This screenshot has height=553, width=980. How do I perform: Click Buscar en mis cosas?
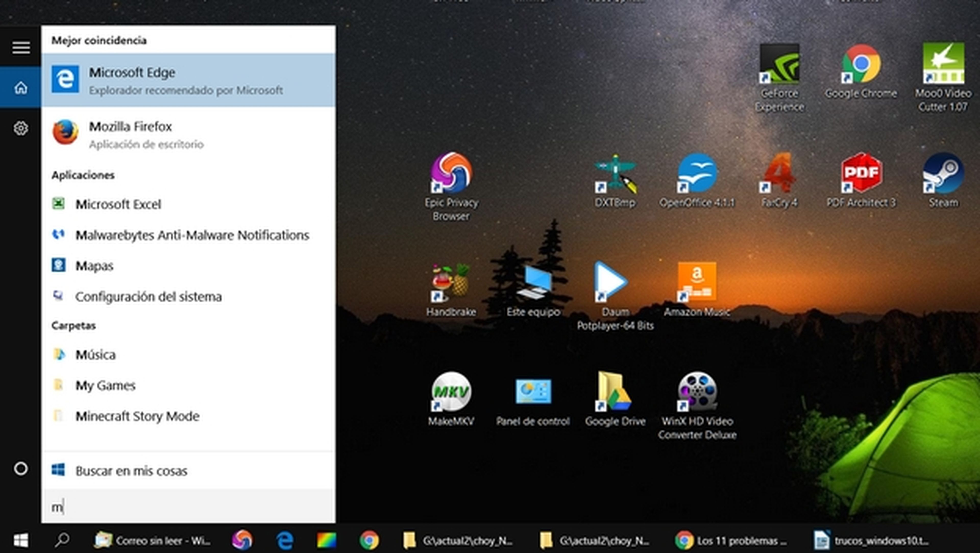[188, 471]
